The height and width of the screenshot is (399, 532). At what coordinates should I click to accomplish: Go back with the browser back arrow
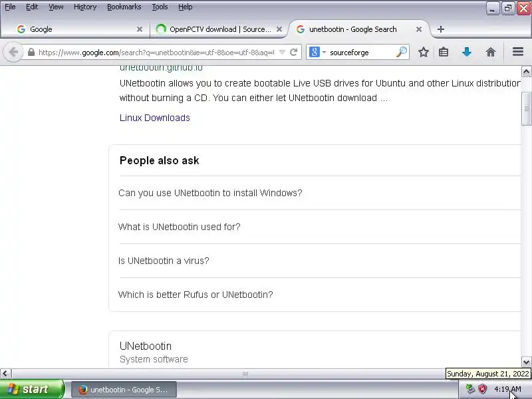tap(13, 53)
